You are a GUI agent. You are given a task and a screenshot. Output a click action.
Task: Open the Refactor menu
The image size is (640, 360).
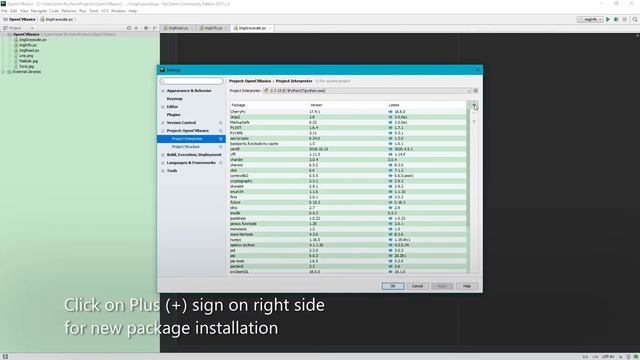point(69,11)
